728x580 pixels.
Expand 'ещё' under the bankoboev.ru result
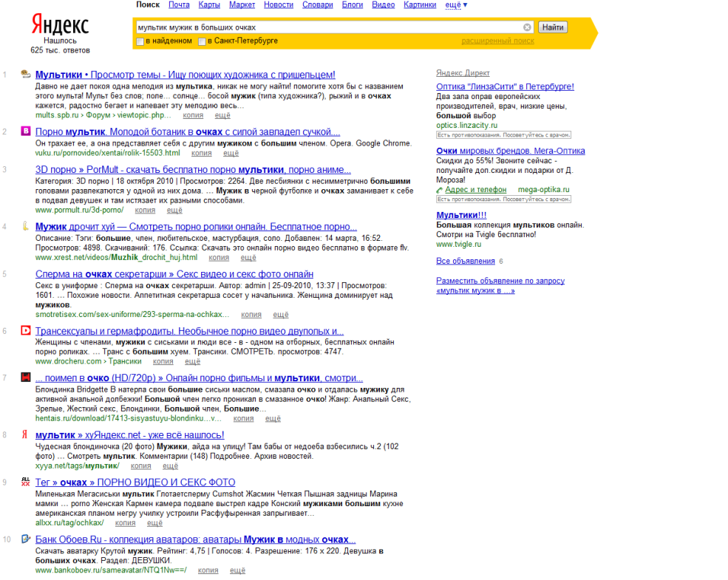click(x=237, y=570)
